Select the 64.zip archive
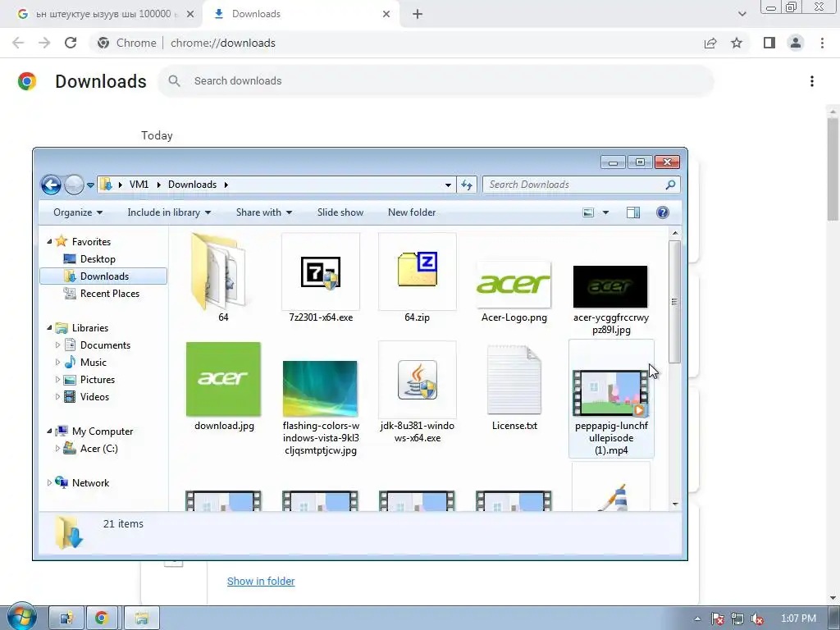Viewport: 840px width, 630px height. (418, 272)
